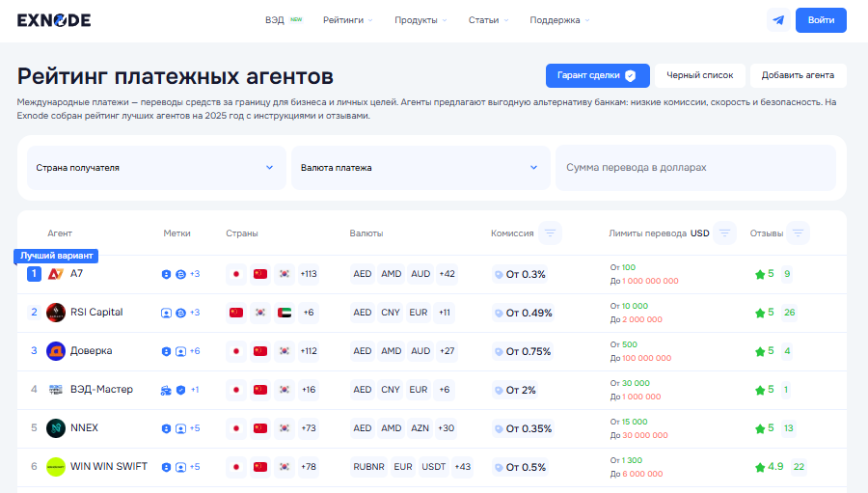Click the commission icon beside От 2%

pyautogui.click(x=499, y=391)
